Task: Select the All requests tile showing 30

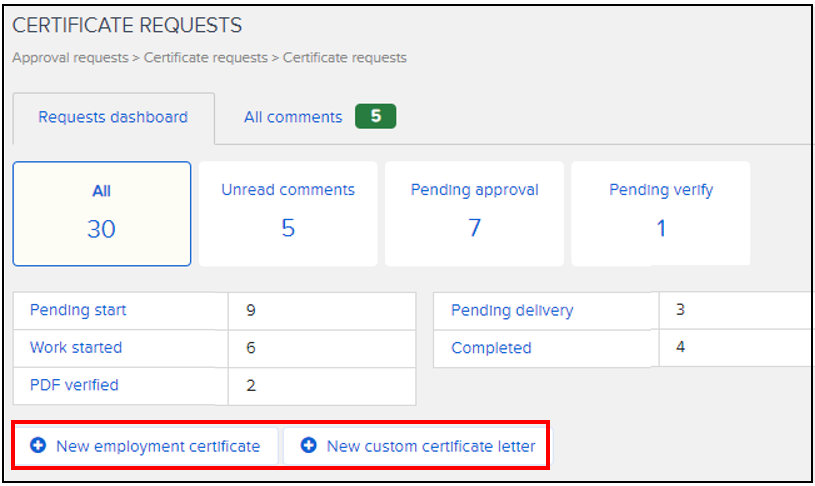Action: point(101,213)
